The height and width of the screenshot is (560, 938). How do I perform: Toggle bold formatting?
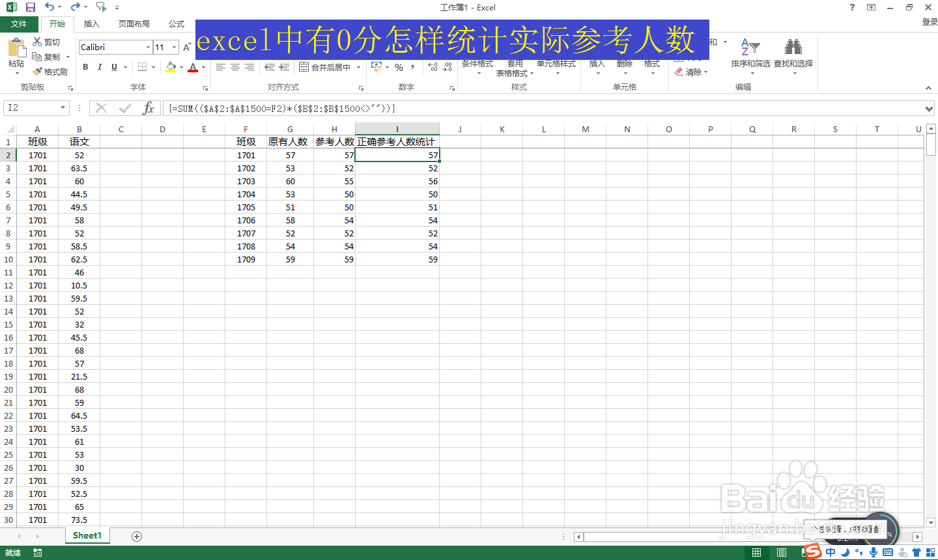point(85,67)
